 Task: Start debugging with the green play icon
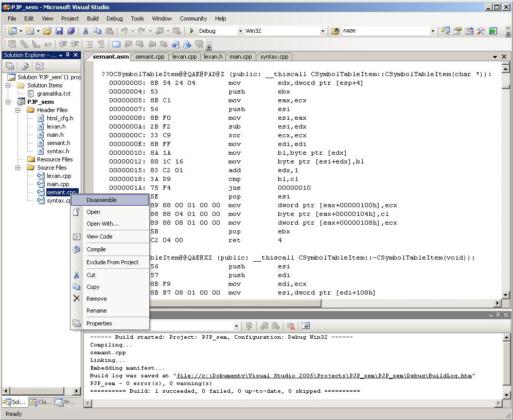[x=192, y=31]
